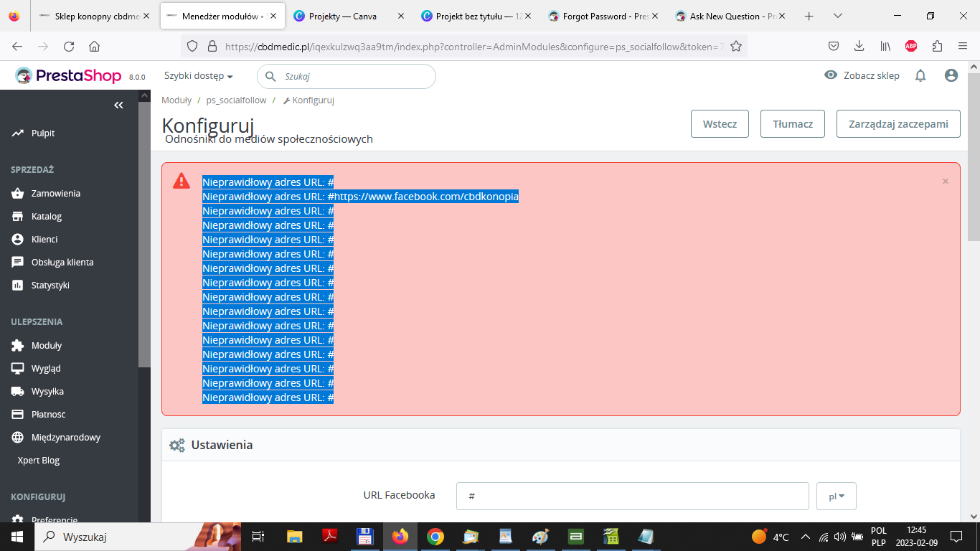Click the Firefox address bar
Screen dimensions: 980x551
(x=463, y=46)
